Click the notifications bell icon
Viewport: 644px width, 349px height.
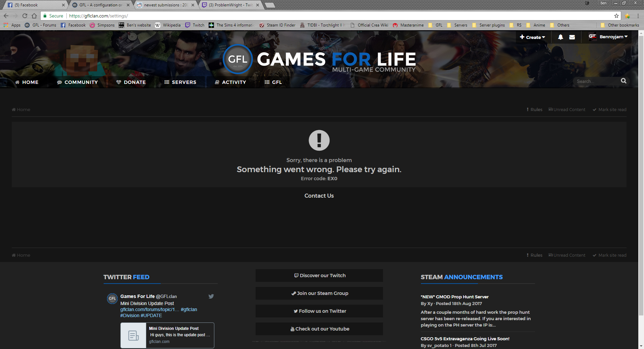coord(560,37)
